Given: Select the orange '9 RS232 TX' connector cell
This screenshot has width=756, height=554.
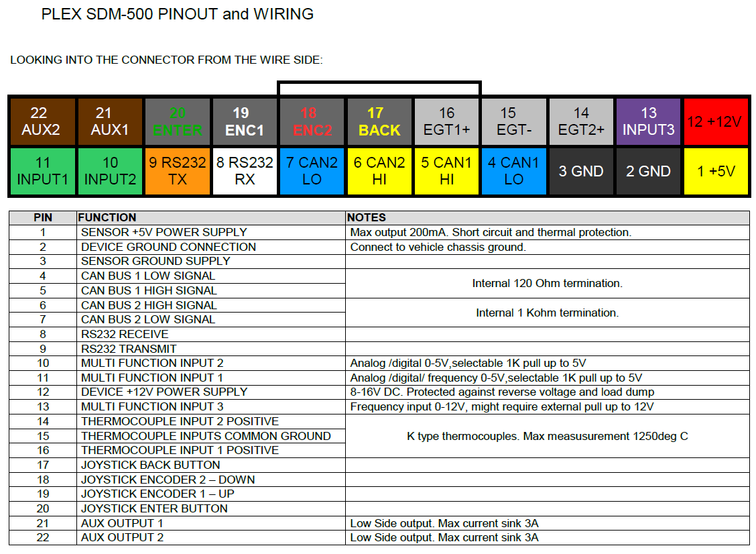Looking at the screenshot, I should tap(178, 171).
